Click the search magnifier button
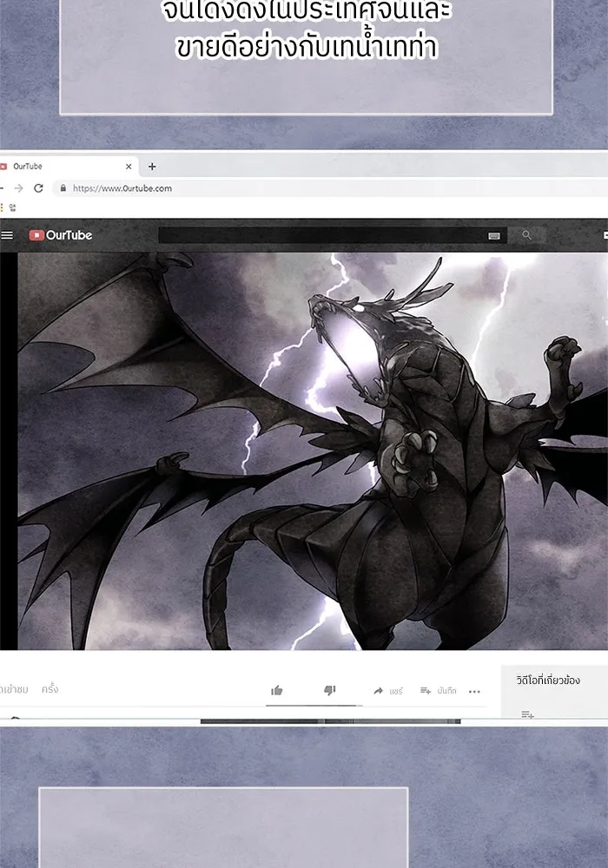Viewport: 608px width, 868px height. pos(526,235)
